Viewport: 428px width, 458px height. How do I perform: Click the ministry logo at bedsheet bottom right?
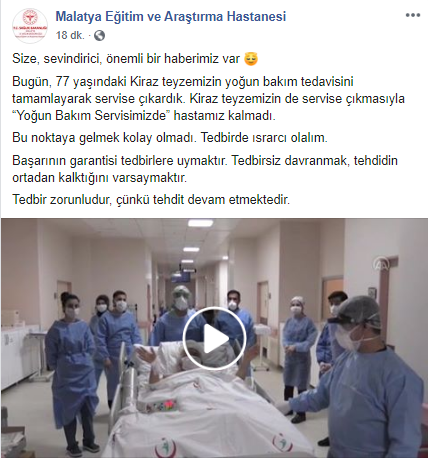[283, 443]
